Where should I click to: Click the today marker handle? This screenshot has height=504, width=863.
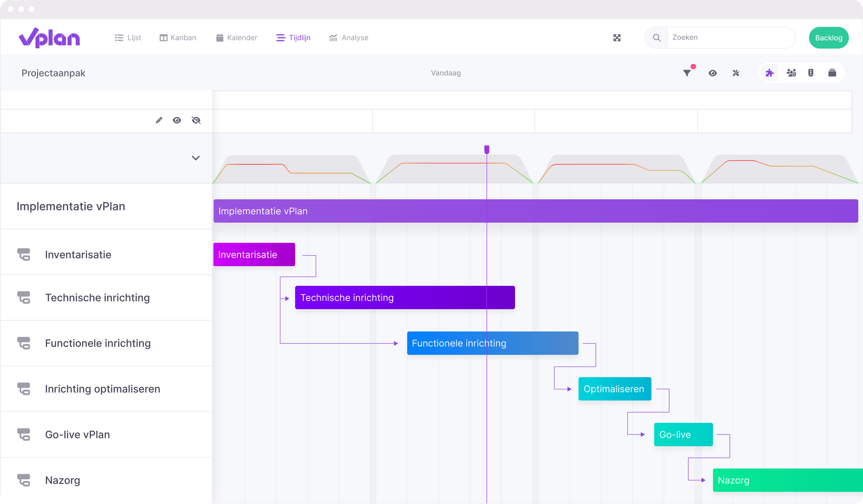(487, 150)
